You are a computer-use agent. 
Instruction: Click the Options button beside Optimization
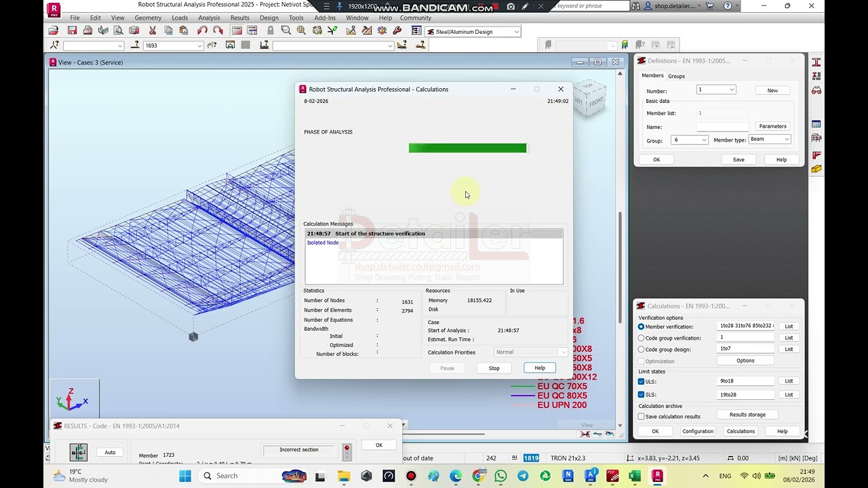pyautogui.click(x=745, y=361)
